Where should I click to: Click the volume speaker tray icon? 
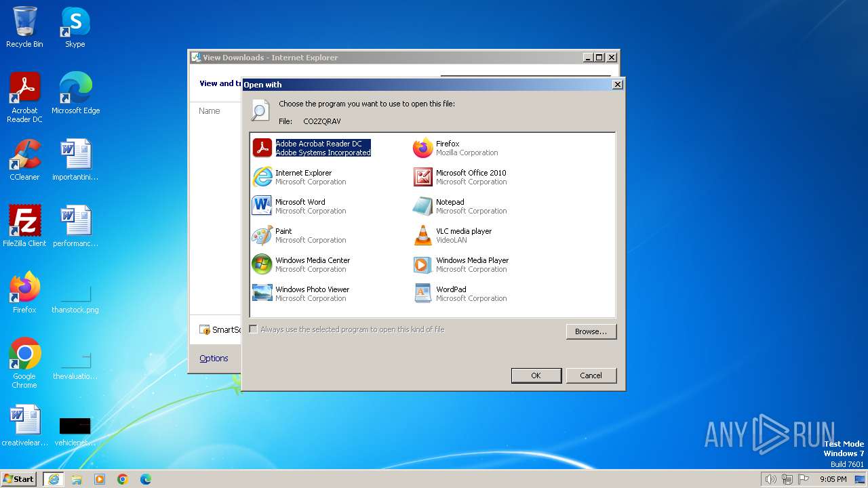pyautogui.click(x=771, y=479)
